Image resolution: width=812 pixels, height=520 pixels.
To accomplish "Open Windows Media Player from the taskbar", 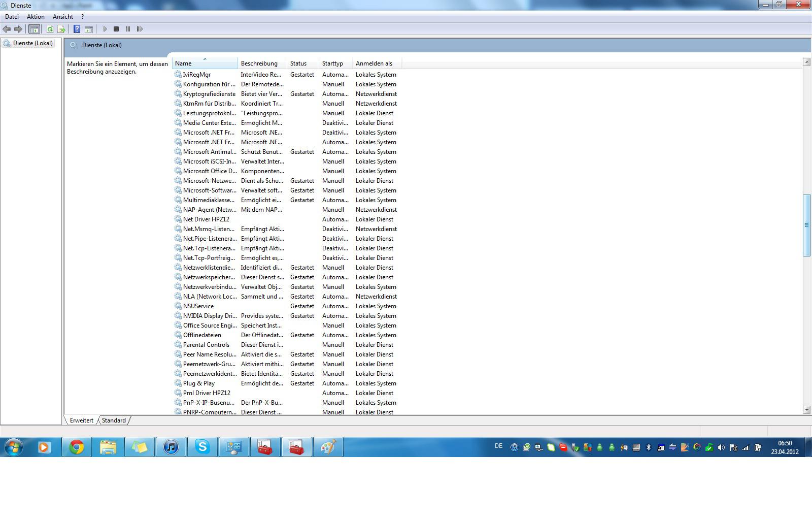I will 44,447.
